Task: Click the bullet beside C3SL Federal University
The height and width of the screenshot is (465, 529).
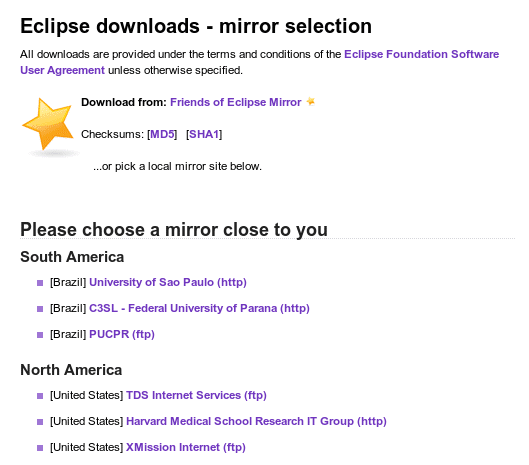Action: coord(40,309)
